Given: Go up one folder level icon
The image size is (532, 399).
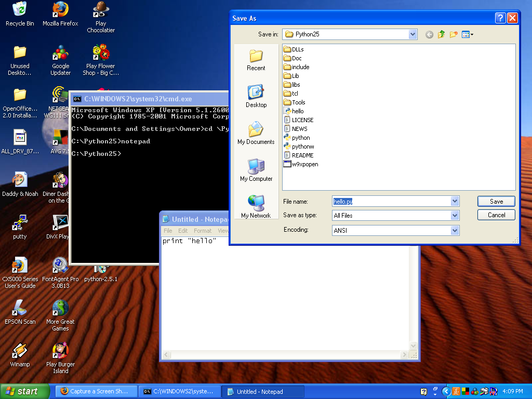Looking at the screenshot, I should click(x=441, y=35).
